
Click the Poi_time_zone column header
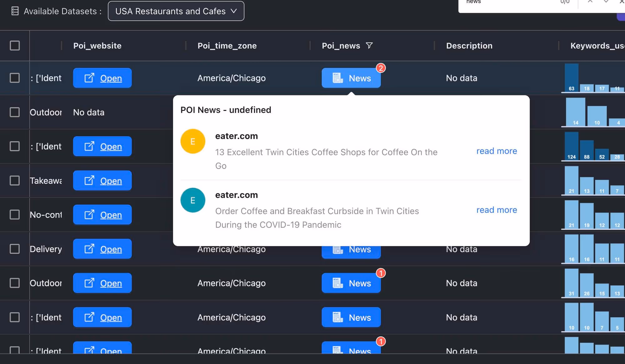coord(227,46)
